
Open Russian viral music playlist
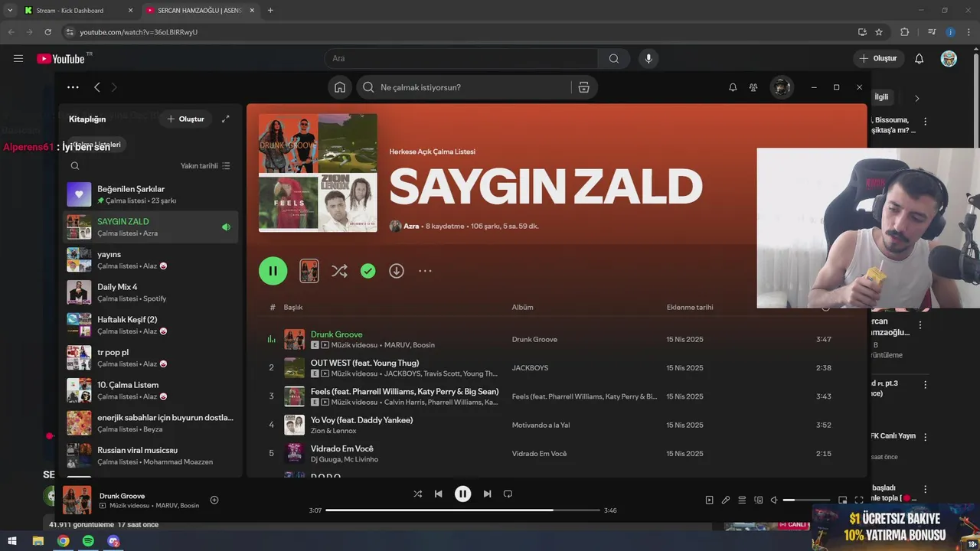click(150, 455)
